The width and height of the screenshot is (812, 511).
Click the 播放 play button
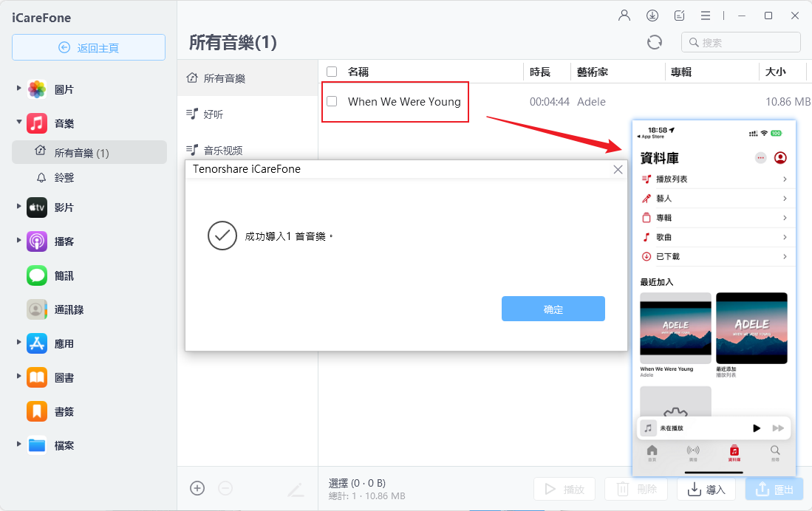pyautogui.click(x=564, y=489)
